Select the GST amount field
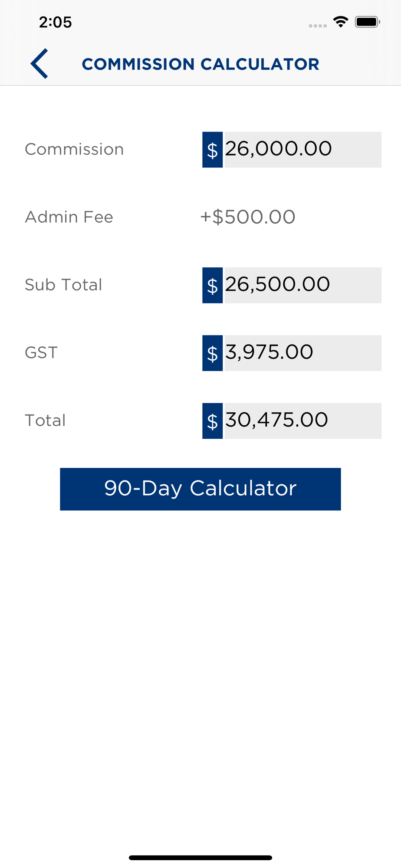The height and width of the screenshot is (868, 401). coord(302,353)
